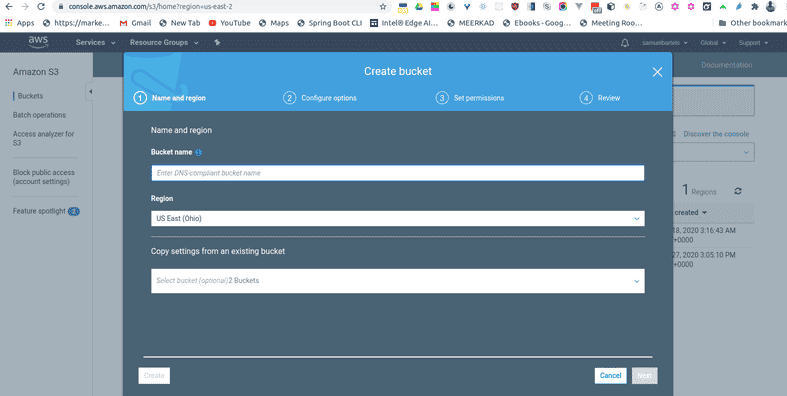787x396 pixels.
Task: Click the browser back arrow
Action: [x=9, y=7]
